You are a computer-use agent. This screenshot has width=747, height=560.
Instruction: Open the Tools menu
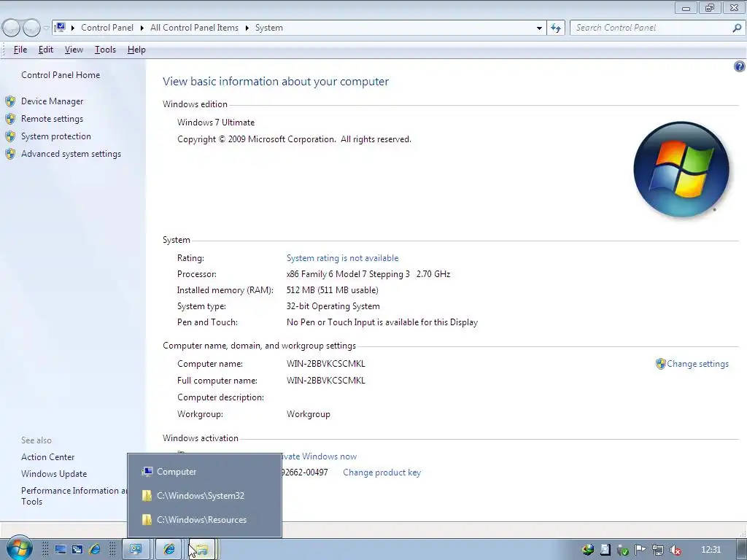click(x=105, y=50)
